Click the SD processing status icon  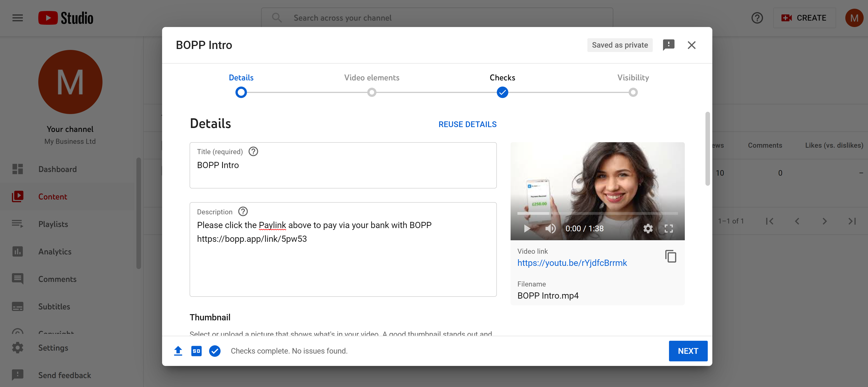(196, 351)
